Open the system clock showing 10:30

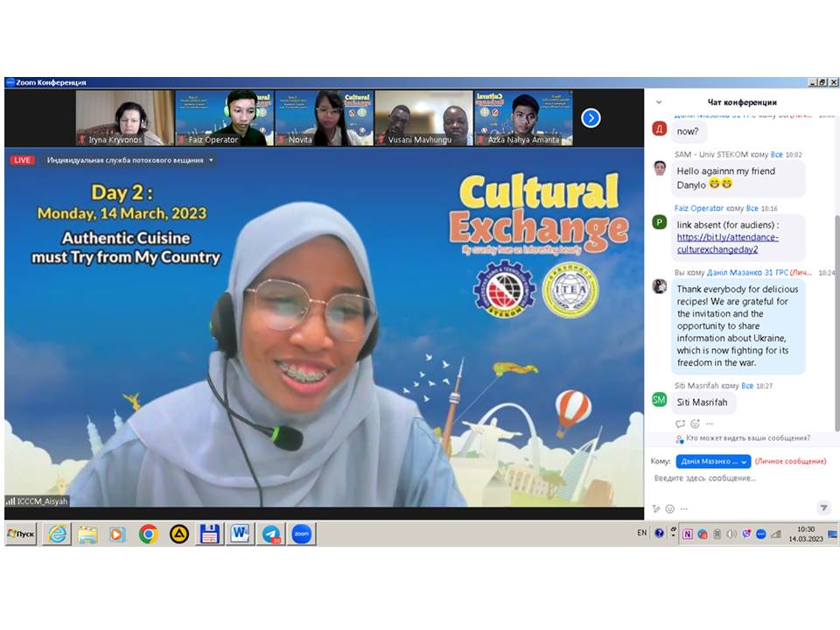coord(805,534)
